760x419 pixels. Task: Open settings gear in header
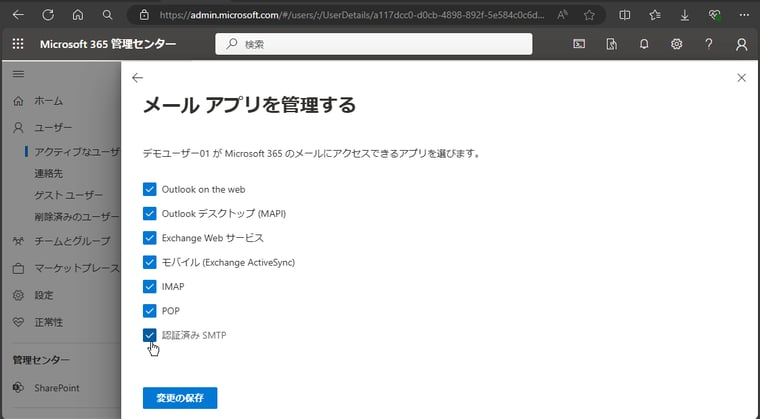pos(677,44)
